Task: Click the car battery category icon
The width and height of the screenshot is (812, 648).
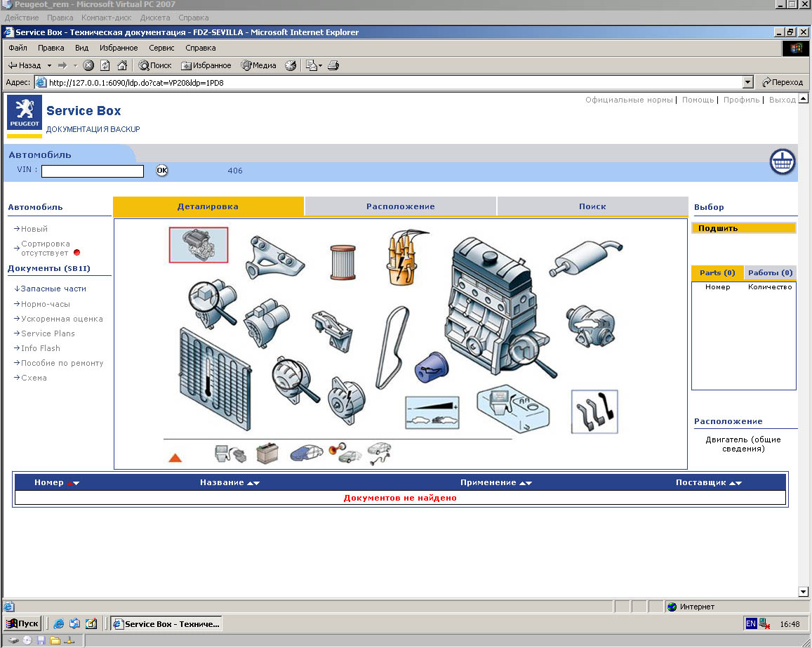Action: [267, 454]
